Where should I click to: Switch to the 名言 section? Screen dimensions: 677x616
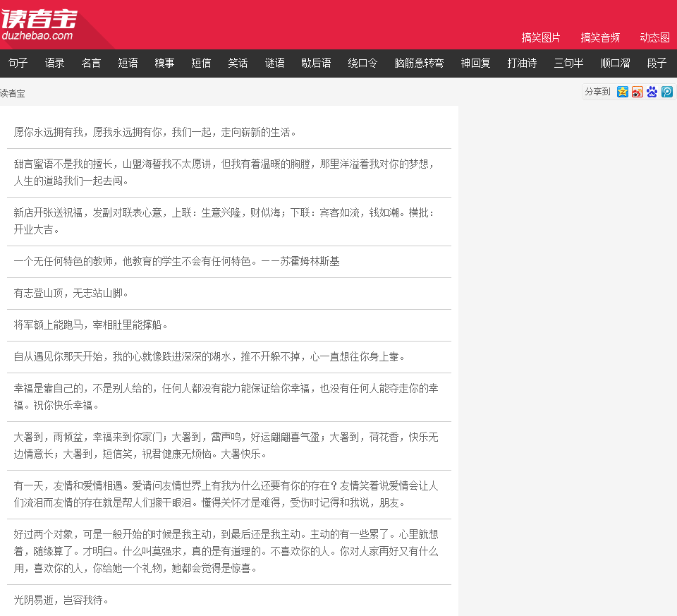click(91, 64)
